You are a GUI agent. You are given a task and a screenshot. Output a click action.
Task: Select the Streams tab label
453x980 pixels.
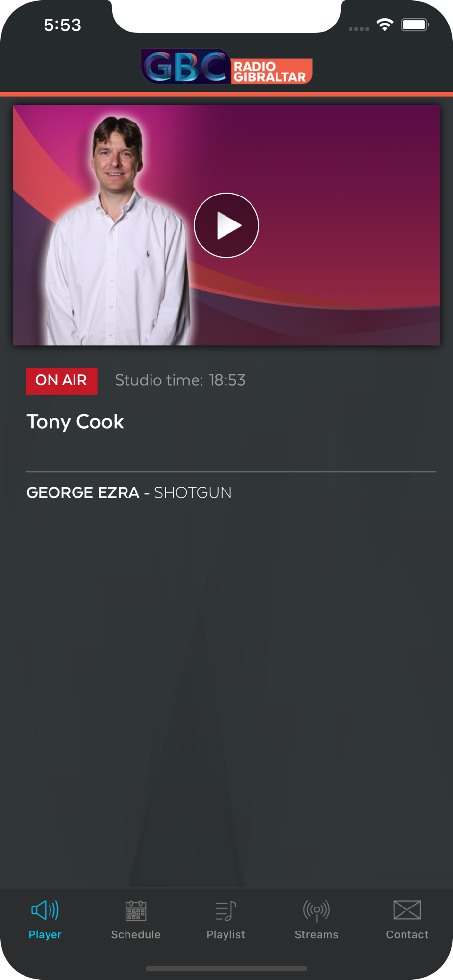tap(317, 934)
